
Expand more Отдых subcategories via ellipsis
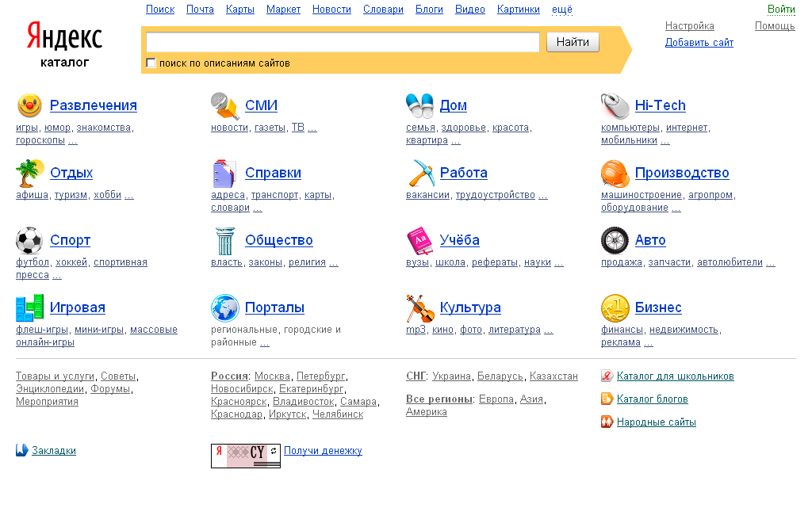[129, 195]
